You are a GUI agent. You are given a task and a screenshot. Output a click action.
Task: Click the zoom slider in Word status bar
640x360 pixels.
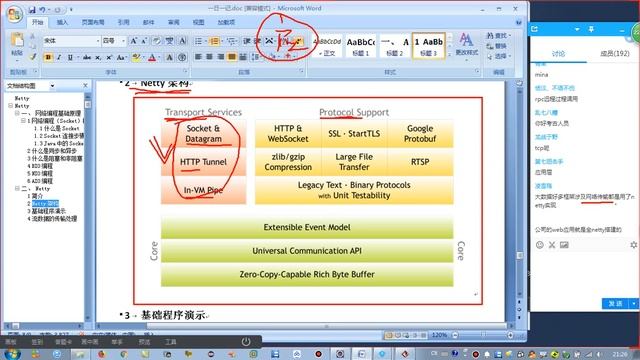483,335
